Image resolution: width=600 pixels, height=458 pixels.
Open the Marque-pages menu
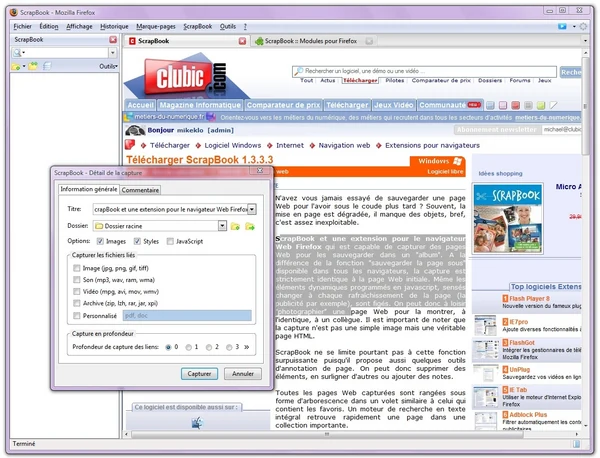coord(156,26)
